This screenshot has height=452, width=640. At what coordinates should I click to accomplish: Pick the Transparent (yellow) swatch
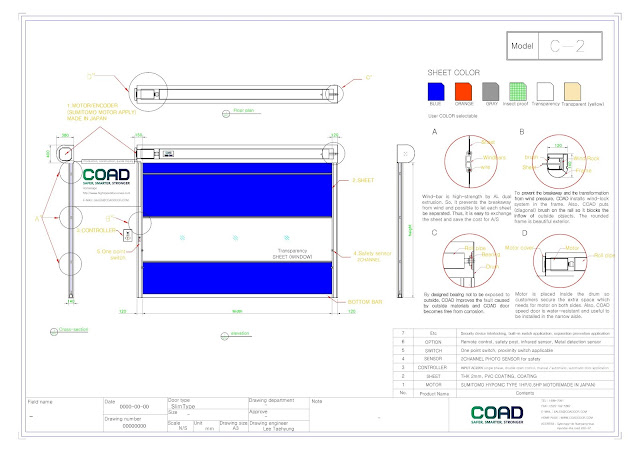(572, 91)
